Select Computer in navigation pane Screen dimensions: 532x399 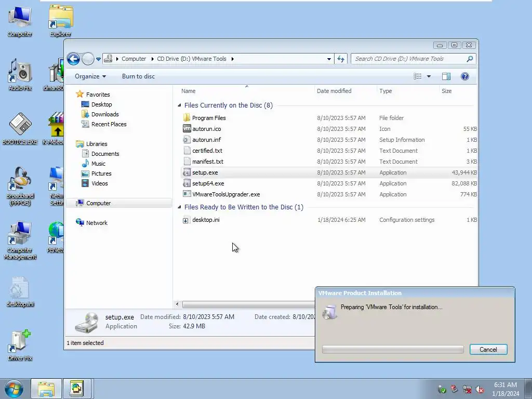point(98,203)
